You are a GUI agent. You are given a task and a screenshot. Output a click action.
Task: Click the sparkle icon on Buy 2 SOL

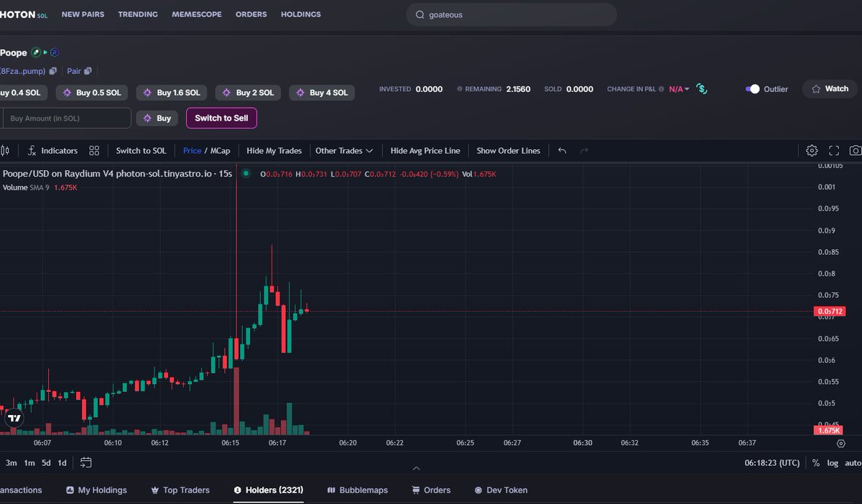(x=227, y=93)
